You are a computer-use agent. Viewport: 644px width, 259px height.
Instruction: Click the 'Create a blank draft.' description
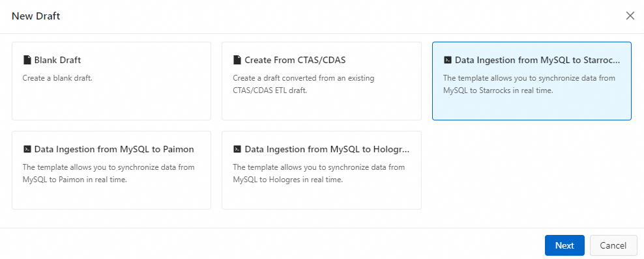tap(57, 78)
